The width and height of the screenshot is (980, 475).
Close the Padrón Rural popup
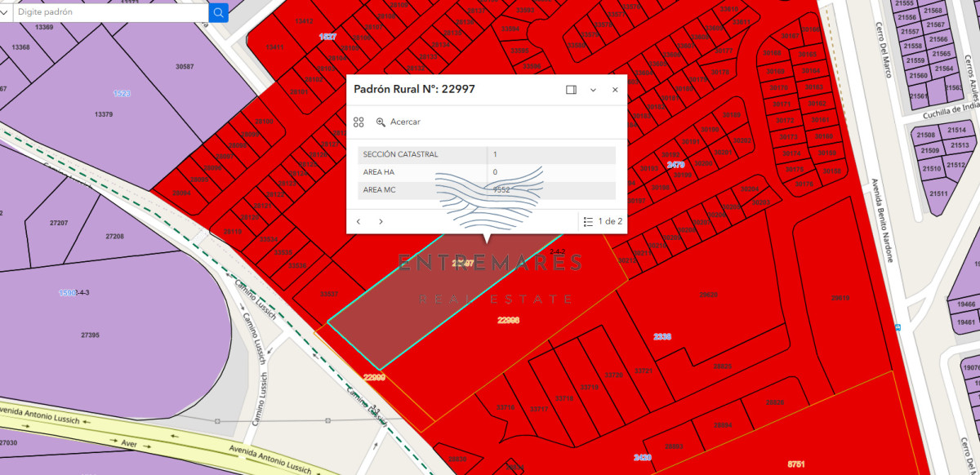(615, 90)
